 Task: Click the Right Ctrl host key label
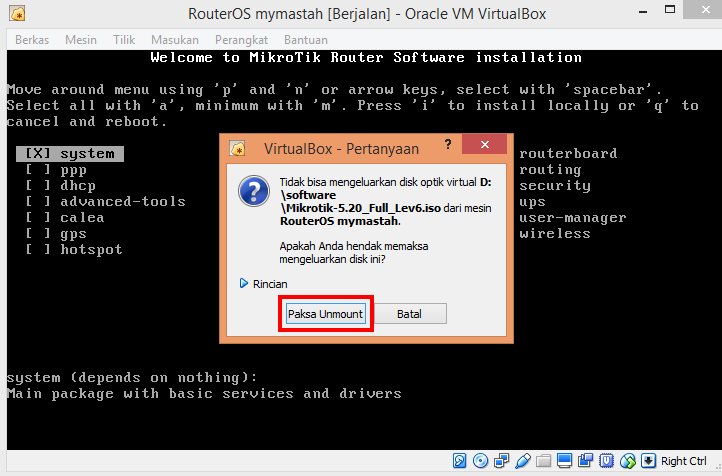point(683,461)
